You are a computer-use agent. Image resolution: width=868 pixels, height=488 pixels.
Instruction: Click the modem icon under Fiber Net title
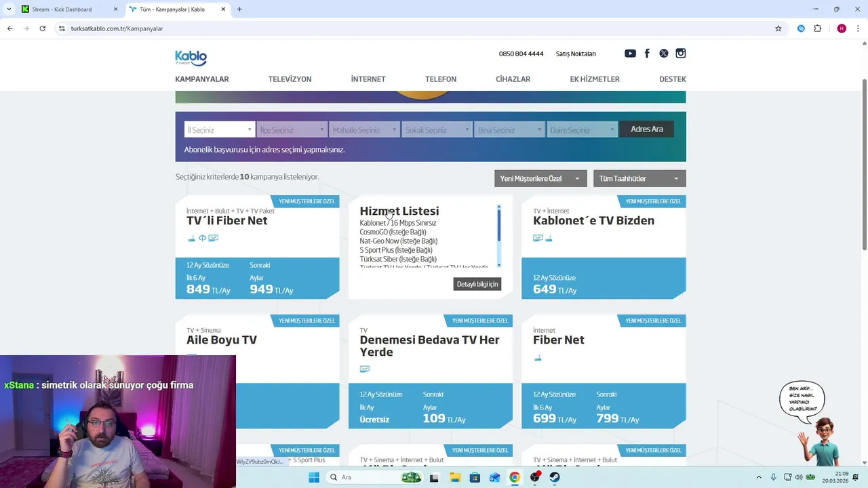coord(538,358)
